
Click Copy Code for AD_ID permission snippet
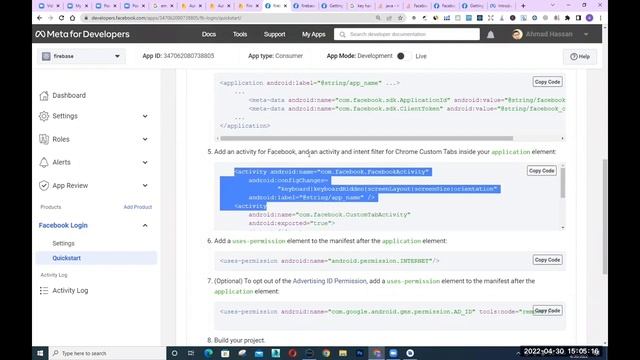(547, 311)
